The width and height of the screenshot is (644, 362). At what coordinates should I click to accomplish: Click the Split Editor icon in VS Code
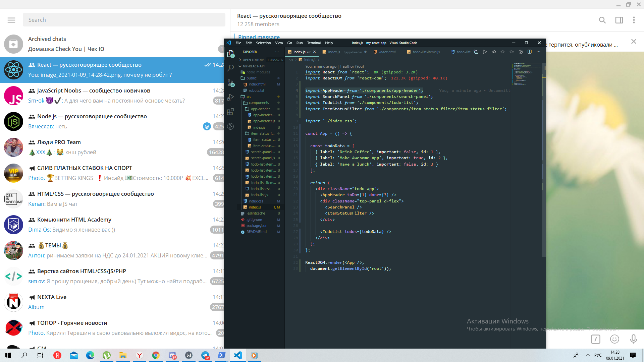(x=530, y=52)
